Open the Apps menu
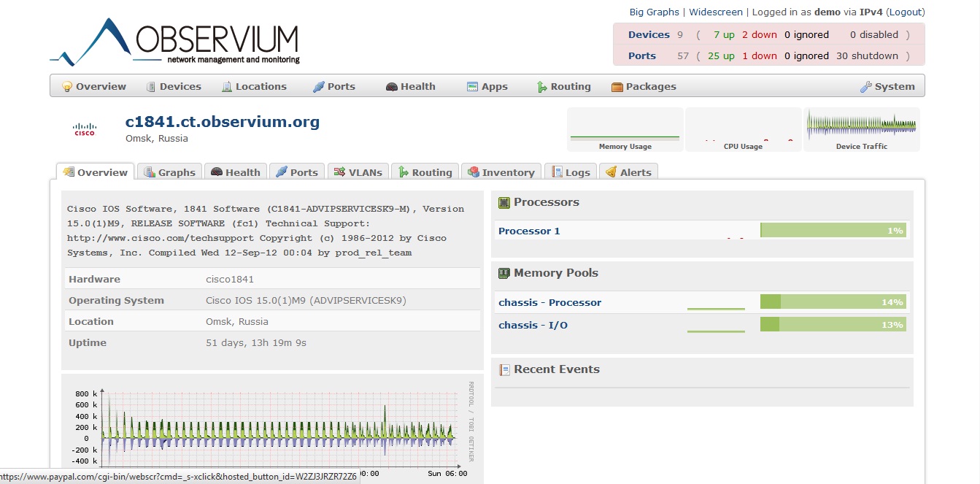The height and width of the screenshot is (484, 980). tap(487, 86)
